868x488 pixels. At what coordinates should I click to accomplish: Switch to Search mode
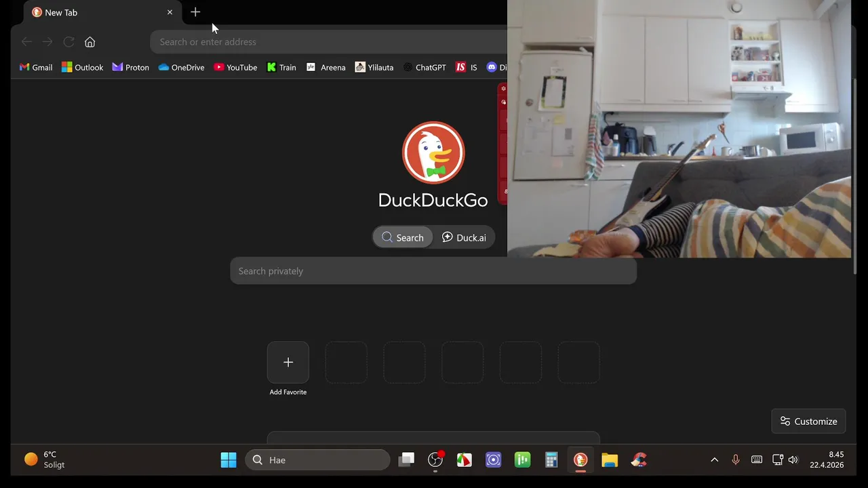tap(402, 237)
